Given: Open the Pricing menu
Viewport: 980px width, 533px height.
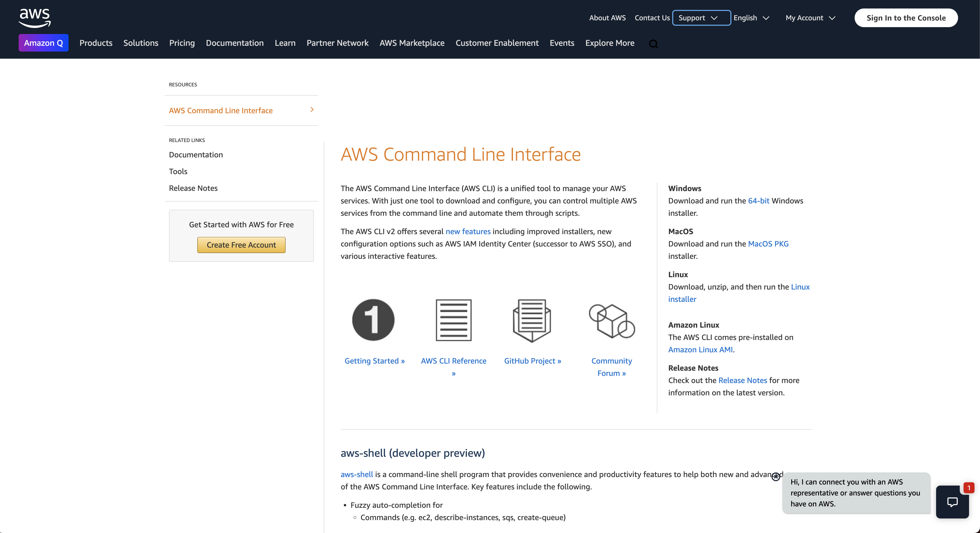Looking at the screenshot, I should click(182, 43).
